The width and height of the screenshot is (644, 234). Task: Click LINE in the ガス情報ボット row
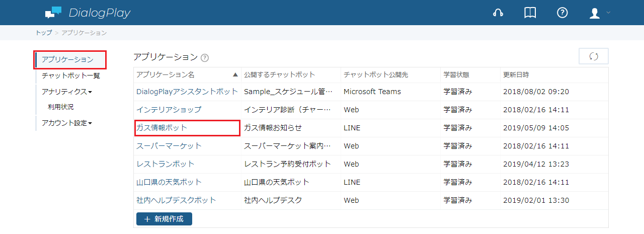[x=352, y=128]
